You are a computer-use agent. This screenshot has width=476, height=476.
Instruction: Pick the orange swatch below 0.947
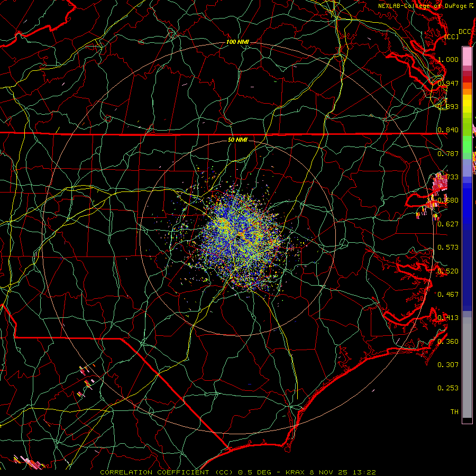coord(467,92)
